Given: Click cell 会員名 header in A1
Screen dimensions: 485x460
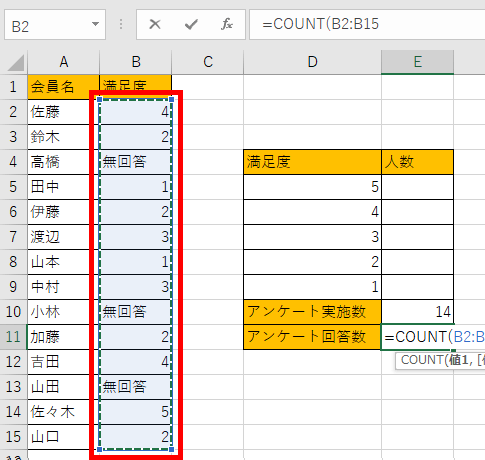Looking at the screenshot, I should [x=63, y=87].
